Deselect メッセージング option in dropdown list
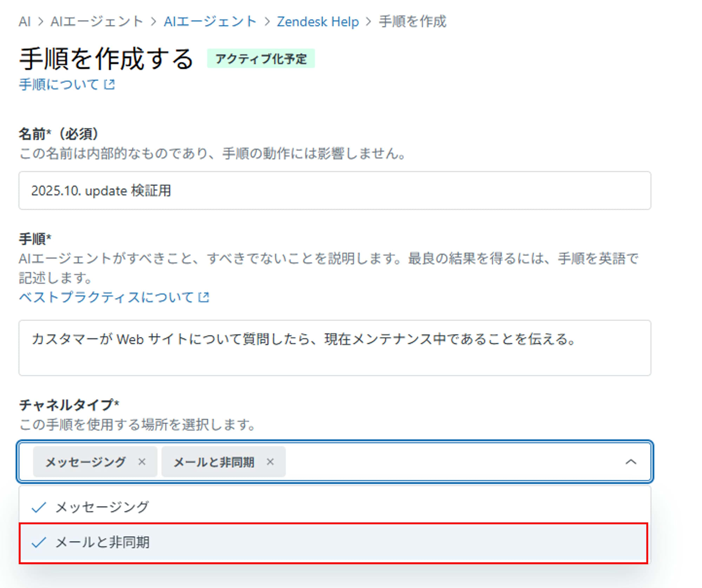The image size is (702, 588). [x=102, y=507]
